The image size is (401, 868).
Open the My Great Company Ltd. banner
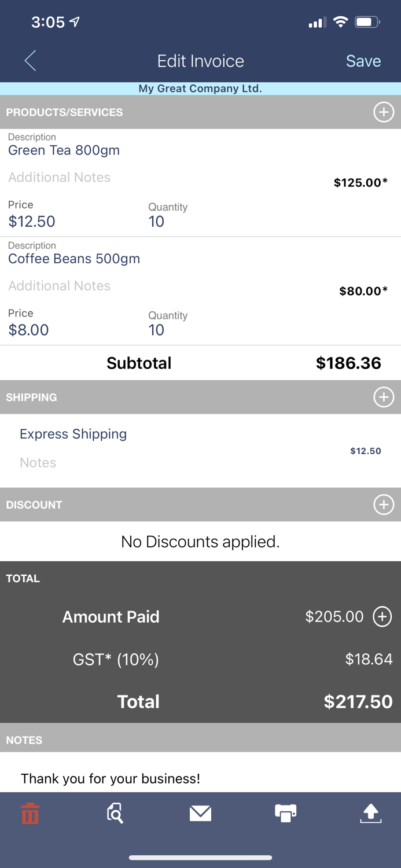200,89
